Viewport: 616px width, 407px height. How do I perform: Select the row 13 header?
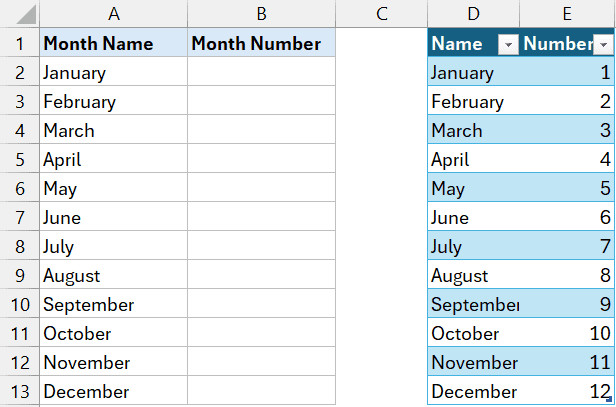(x=20, y=391)
